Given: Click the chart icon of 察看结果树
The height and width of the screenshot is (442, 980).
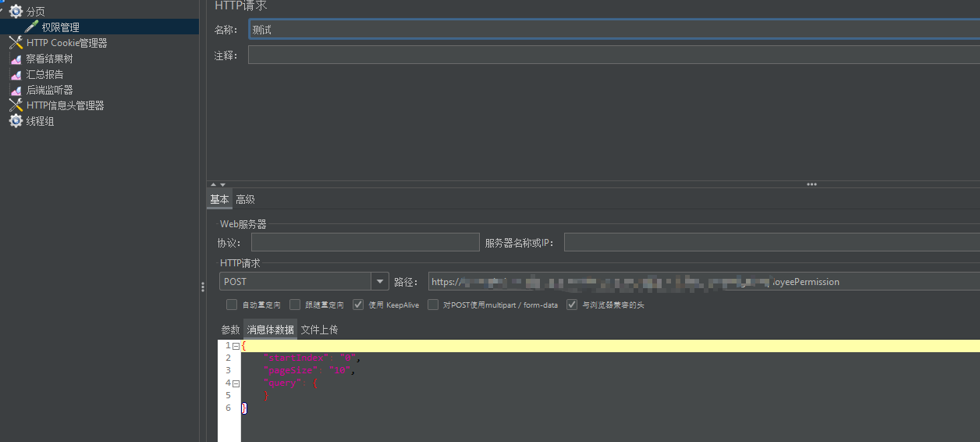Looking at the screenshot, I should (x=16, y=59).
